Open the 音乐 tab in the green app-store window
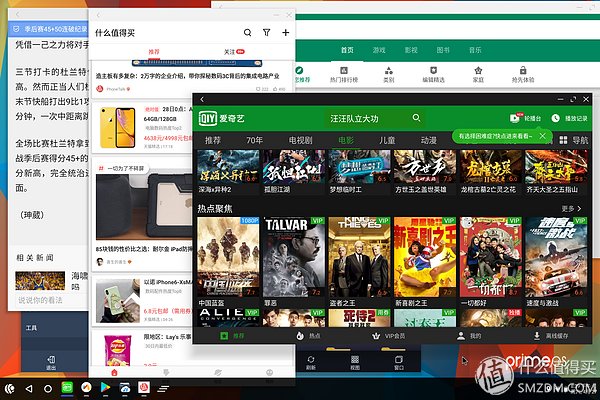 pos(475,50)
